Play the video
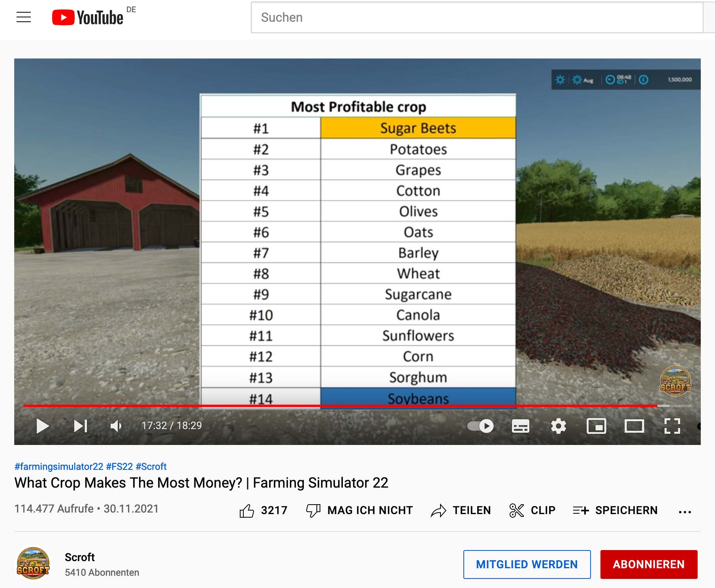Viewport: 715px width, 588px height. [x=43, y=426]
